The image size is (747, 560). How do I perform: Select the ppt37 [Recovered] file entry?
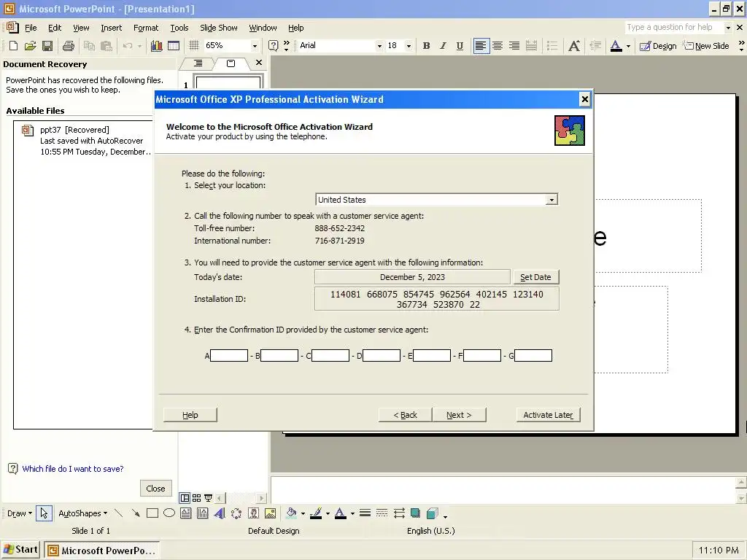[88, 141]
